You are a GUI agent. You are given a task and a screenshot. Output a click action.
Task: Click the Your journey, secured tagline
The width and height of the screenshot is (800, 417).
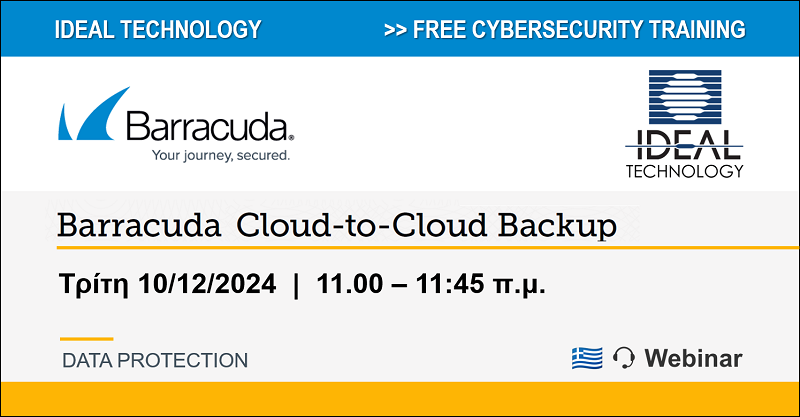[x=221, y=155]
